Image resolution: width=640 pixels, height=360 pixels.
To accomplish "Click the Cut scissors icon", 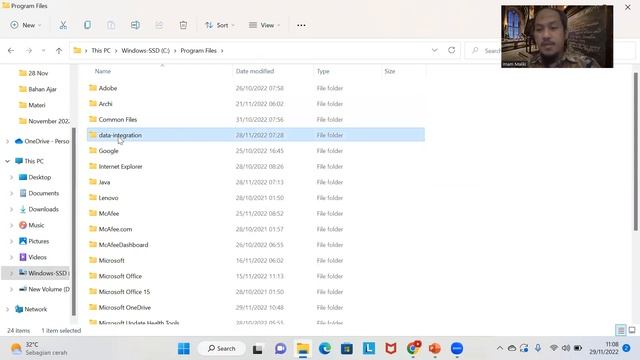I will click(63, 25).
